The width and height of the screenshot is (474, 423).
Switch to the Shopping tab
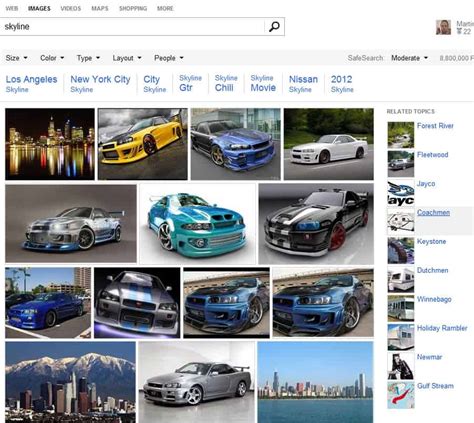pyautogui.click(x=133, y=8)
